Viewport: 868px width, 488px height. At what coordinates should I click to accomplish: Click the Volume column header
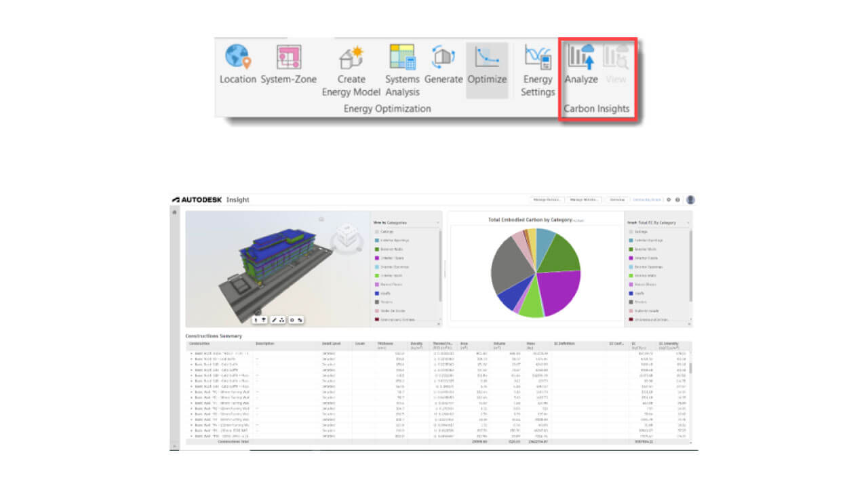(x=500, y=346)
